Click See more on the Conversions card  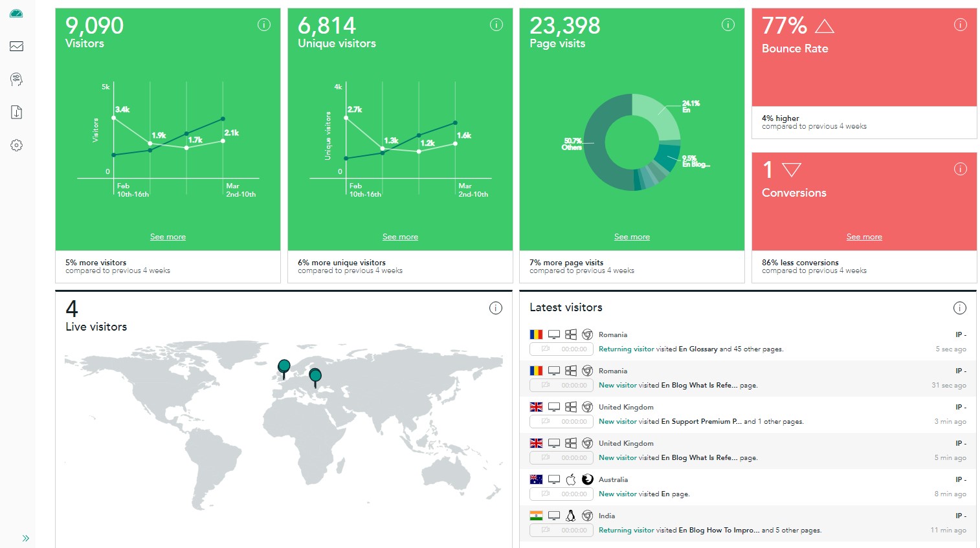(863, 236)
